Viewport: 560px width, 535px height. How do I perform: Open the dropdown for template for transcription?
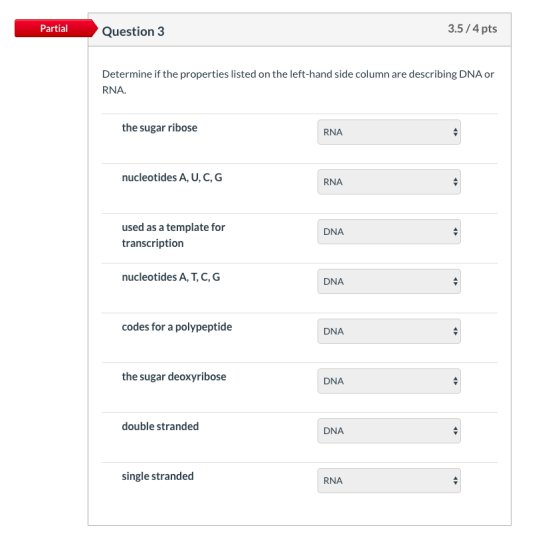(x=389, y=232)
